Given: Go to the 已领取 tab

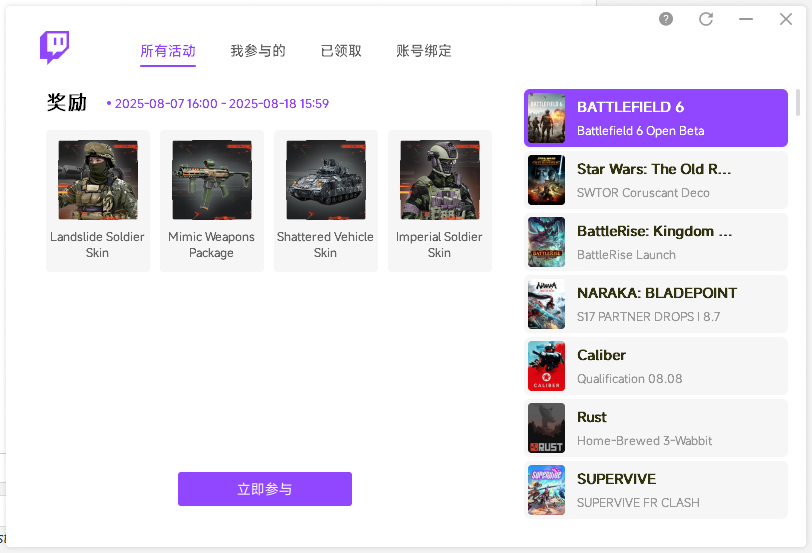Looking at the screenshot, I should (x=341, y=51).
